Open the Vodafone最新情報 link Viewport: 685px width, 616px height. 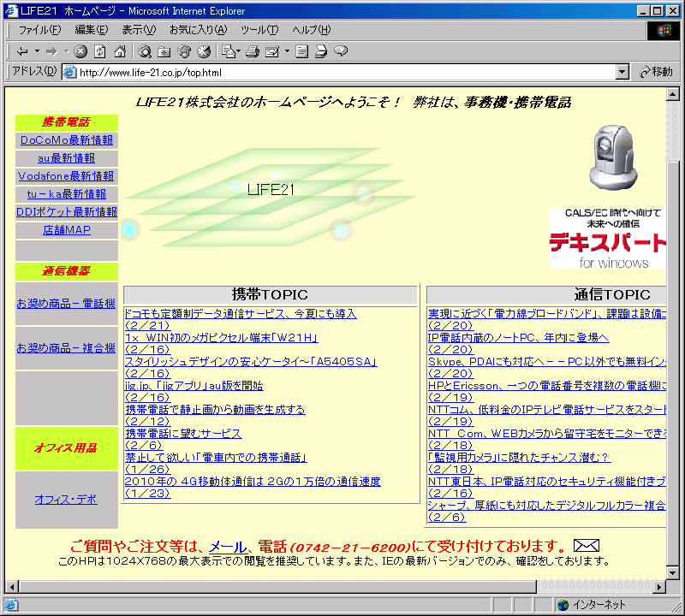pos(66,176)
